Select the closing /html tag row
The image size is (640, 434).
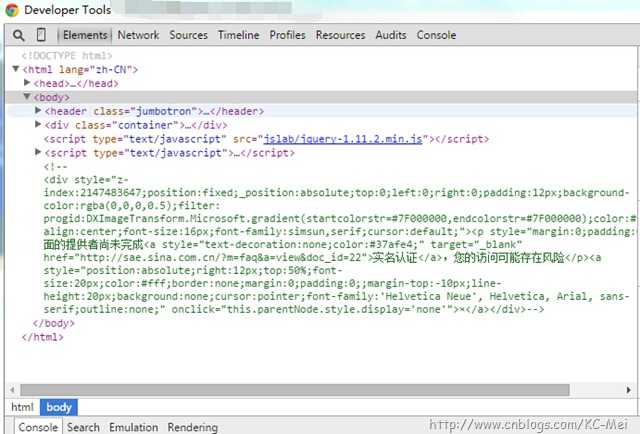(42, 337)
